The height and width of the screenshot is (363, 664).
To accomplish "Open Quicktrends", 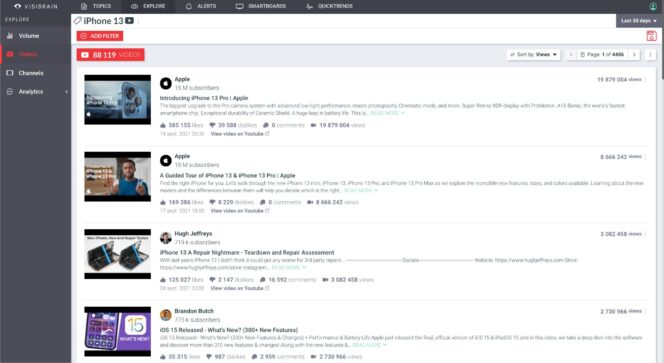I will pyautogui.click(x=329, y=6).
